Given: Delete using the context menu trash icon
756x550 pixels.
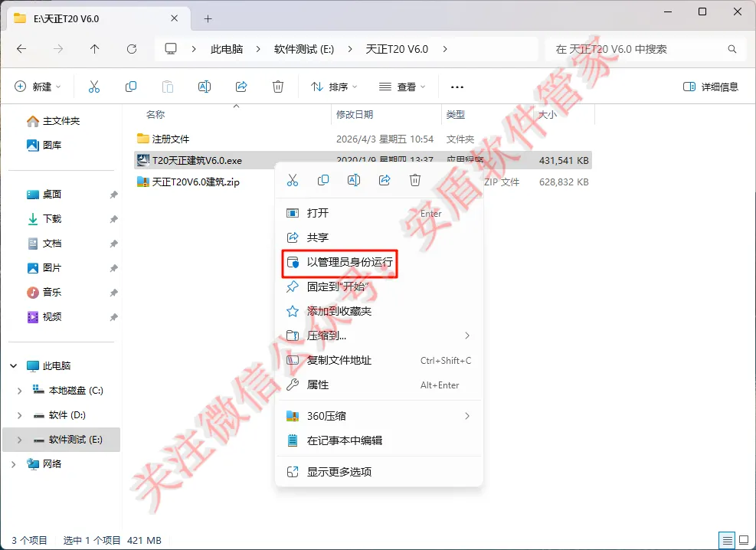Looking at the screenshot, I should point(415,180).
